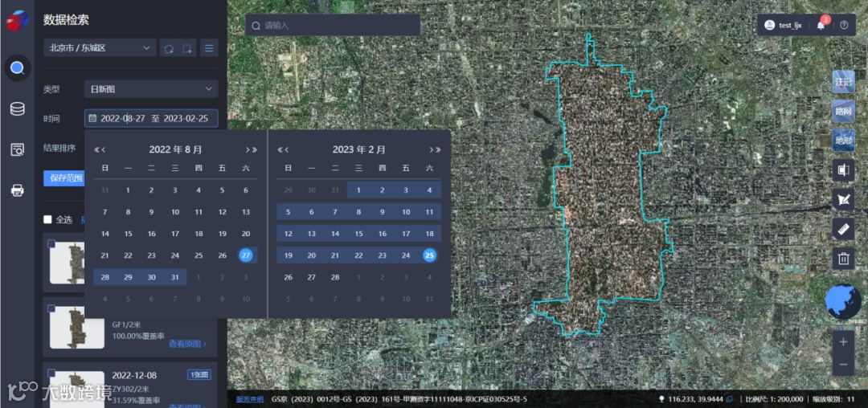
Task: Click the copy icon next to coordinates
Action: pyautogui.click(x=730, y=399)
